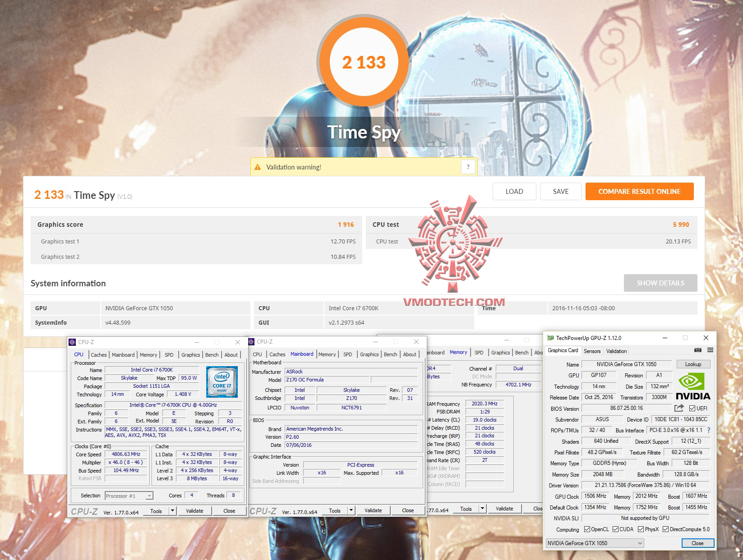Click the Graphics test 1 row
Screen dimensions: 743x560
click(x=197, y=241)
